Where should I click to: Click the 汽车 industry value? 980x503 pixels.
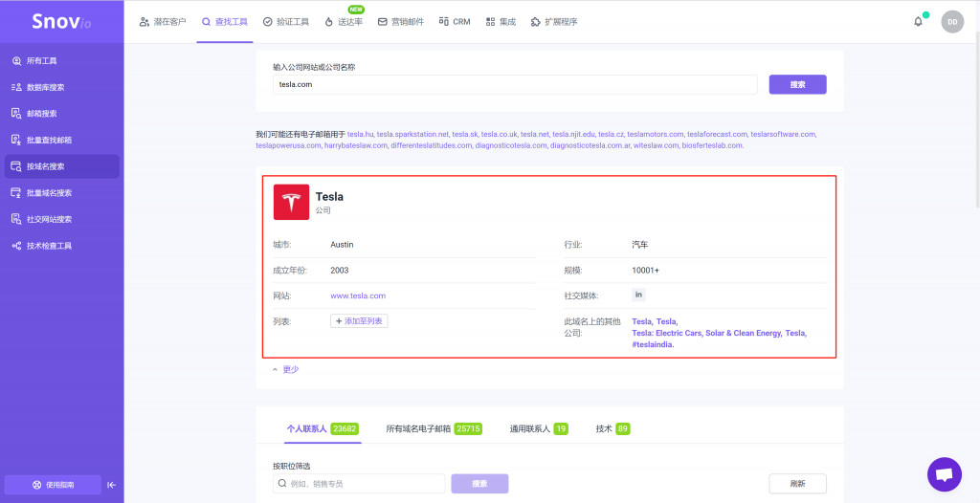tap(640, 244)
